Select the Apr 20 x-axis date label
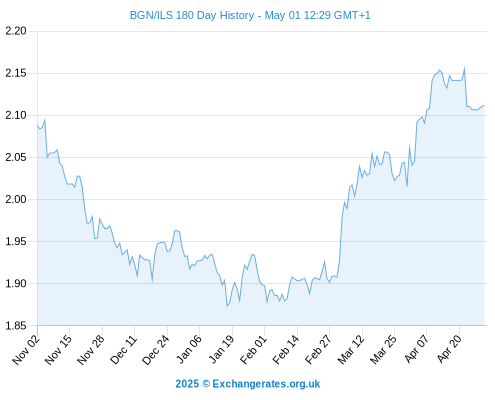 point(448,349)
